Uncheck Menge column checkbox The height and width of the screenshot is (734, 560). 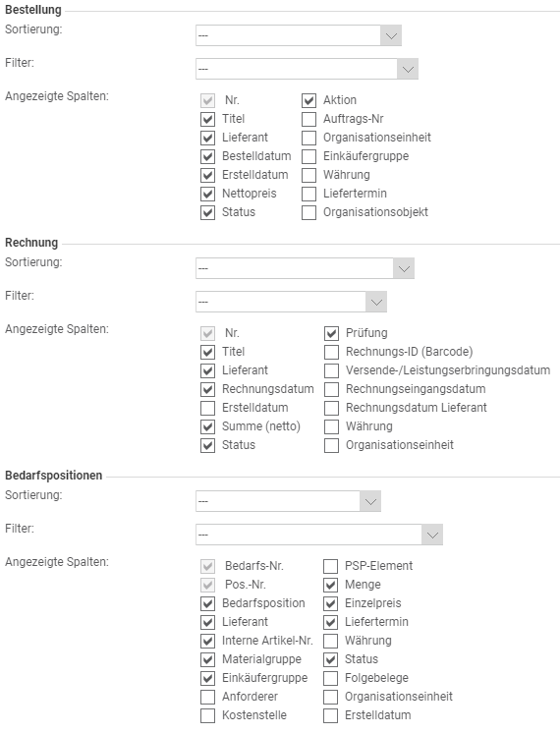(x=330, y=585)
